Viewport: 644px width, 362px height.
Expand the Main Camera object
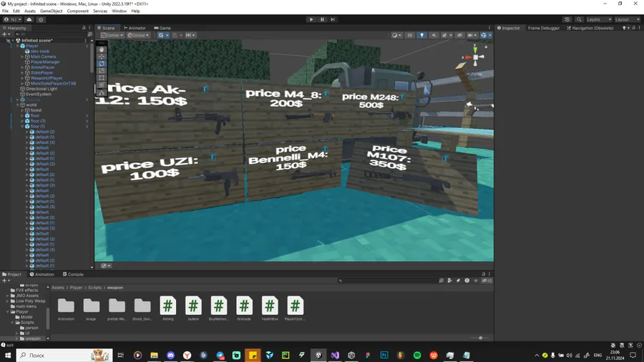[22, 57]
